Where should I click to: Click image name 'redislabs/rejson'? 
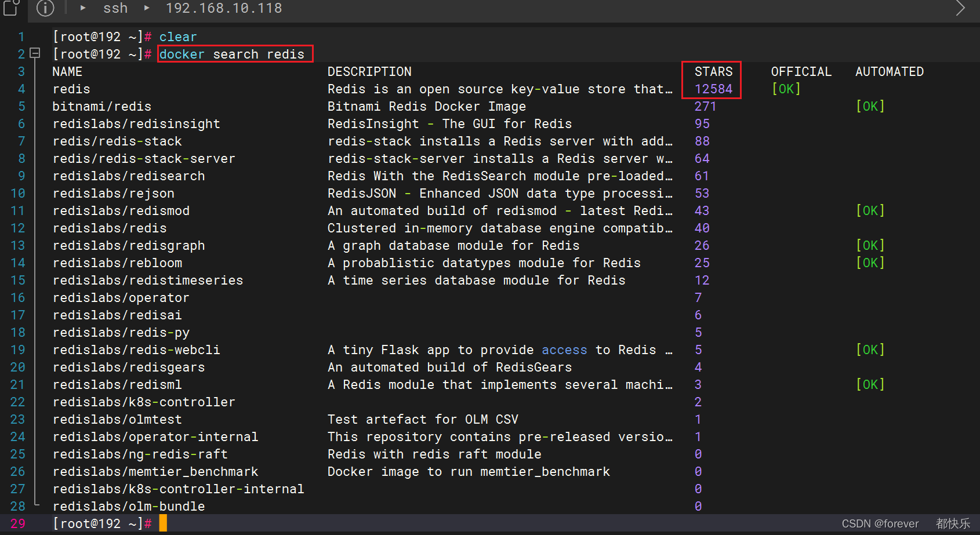click(x=114, y=193)
